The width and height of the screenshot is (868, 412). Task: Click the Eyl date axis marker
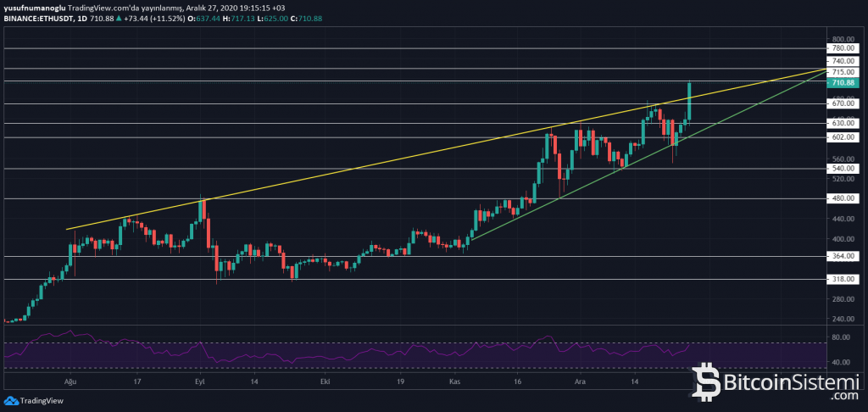[x=200, y=382]
